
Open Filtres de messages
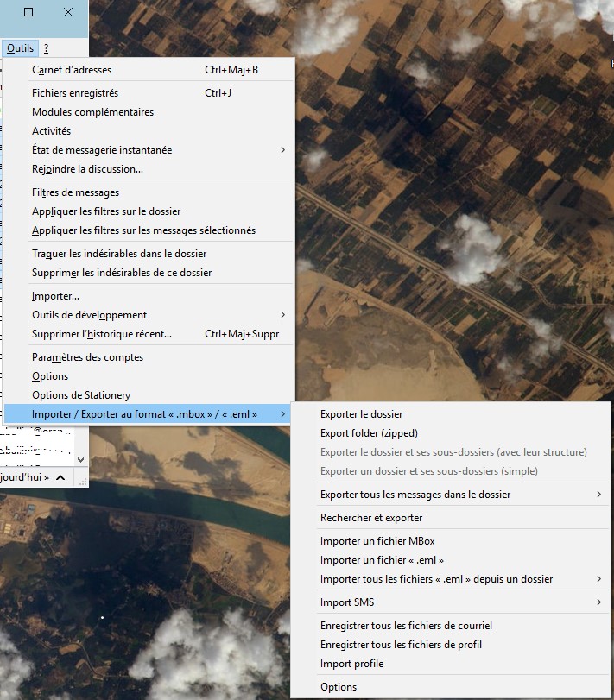point(149,192)
